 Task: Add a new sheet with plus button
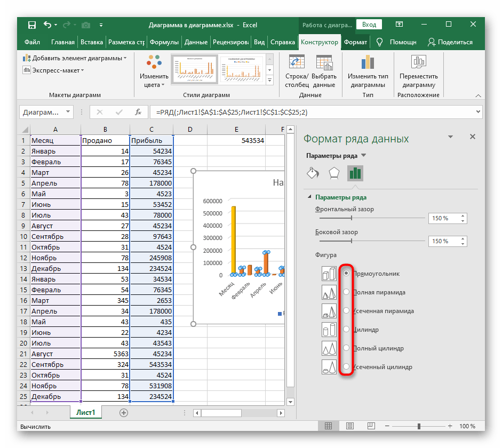pos(124,413)
